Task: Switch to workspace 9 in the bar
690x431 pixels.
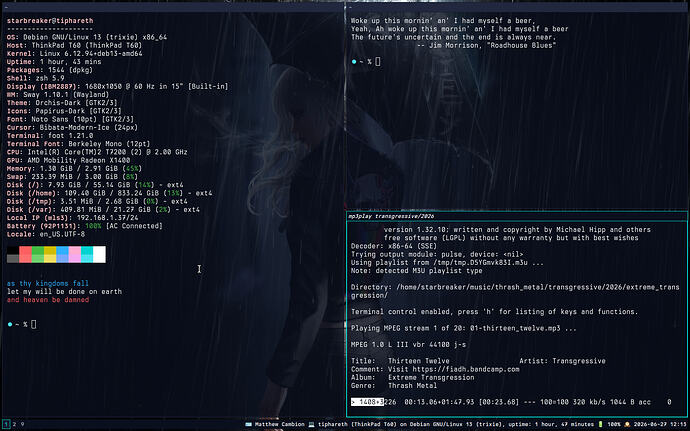Action: pos(22,424)
